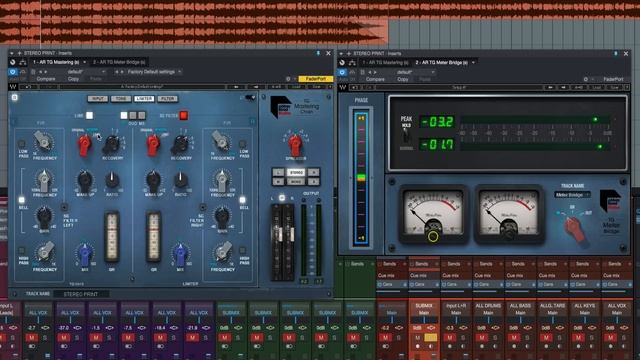
Task: Click the Waves logo in the left plugin toolbar
Action: click(13, 87)
